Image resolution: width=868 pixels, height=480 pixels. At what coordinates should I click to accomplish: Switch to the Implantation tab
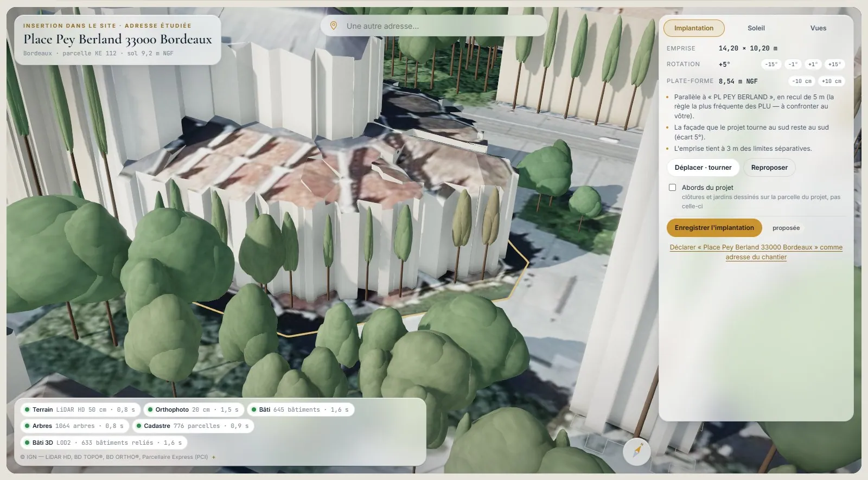pyautogui.click(x=694, y=28)
